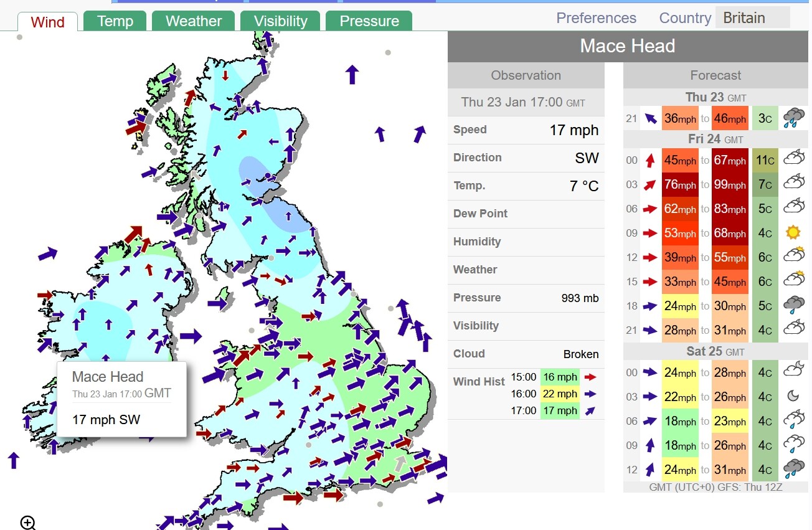The image size is (812, 530).
Task: Click the 83mph gust value
Action: tap(730, 209)
